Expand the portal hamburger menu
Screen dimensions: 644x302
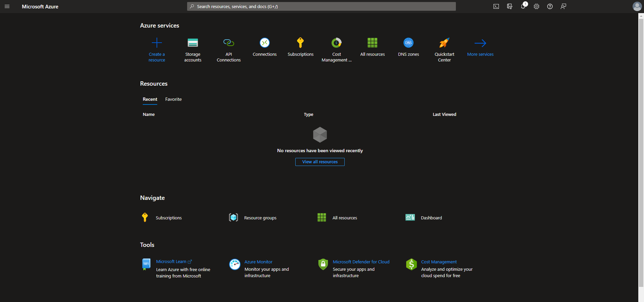tap(7, 6)
